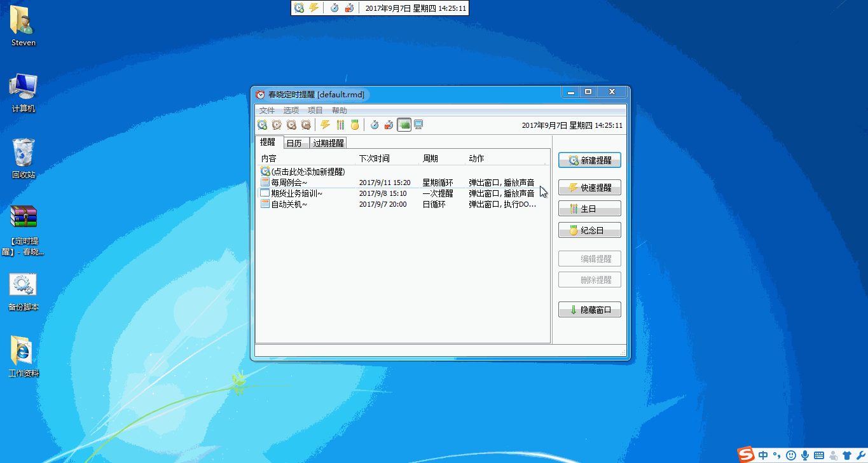Click the 新建提醒 button
This screenshot has width=868, height=463.
pos(589,160)
